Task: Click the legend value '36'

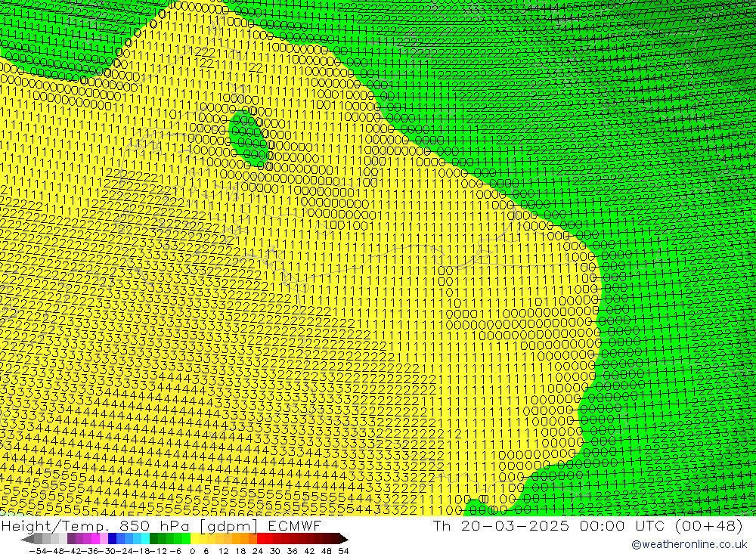Action: [292, 551]
